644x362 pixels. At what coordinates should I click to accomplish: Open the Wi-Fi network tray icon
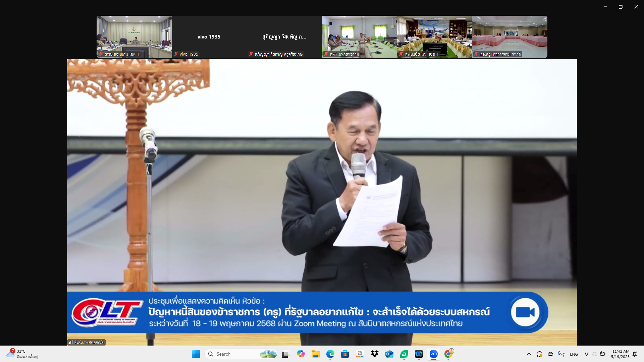point(587,354)
